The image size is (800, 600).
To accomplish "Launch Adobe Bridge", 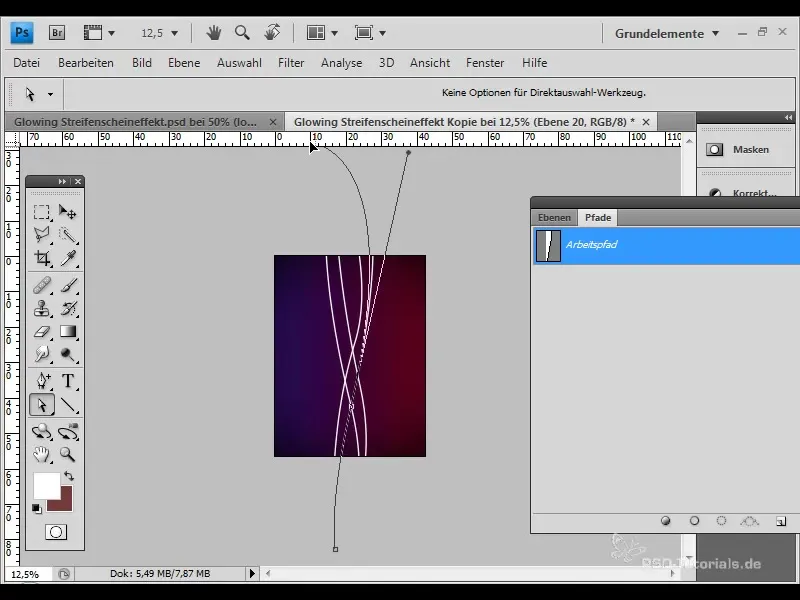I will point(57,33).
